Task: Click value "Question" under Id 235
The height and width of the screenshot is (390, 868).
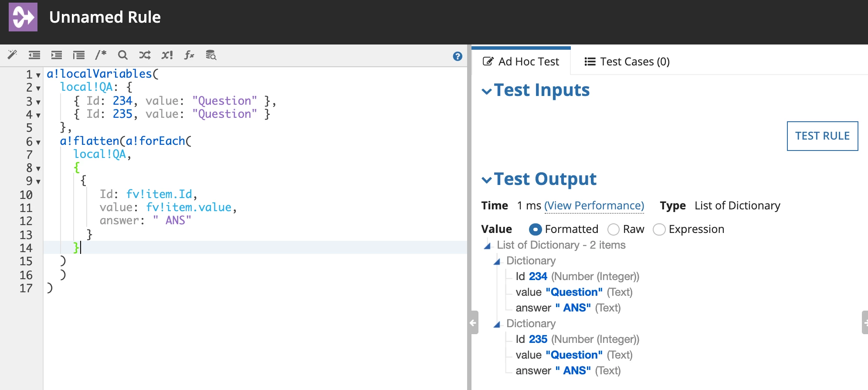Action: coord(574,355)
